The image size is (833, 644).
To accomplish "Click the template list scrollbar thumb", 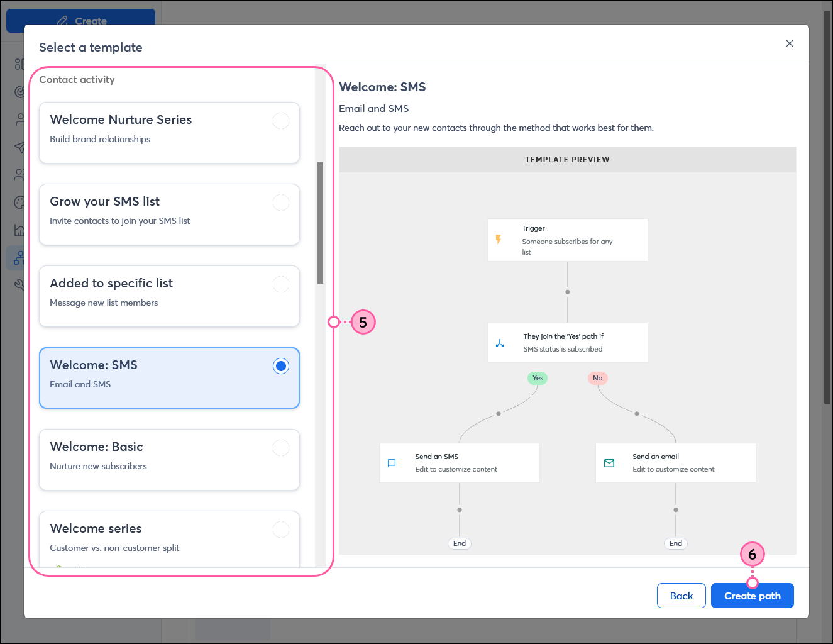I will point(321,223).
